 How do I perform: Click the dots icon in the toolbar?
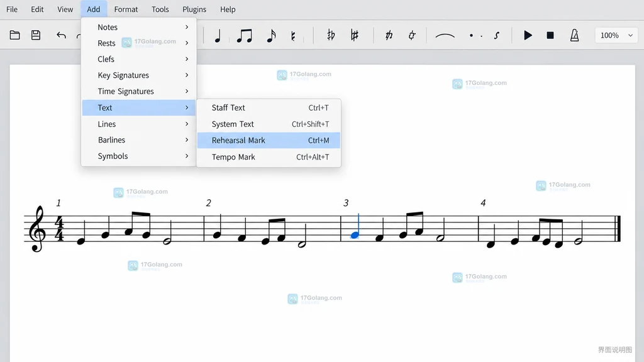point(476,36)
